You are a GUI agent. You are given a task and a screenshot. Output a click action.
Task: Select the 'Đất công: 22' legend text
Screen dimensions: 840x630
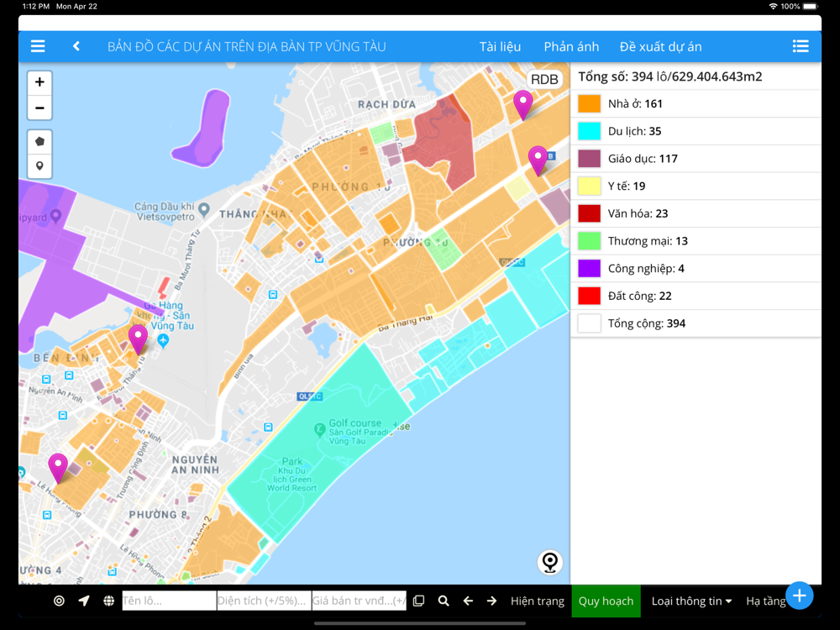(x=639, y=296)
